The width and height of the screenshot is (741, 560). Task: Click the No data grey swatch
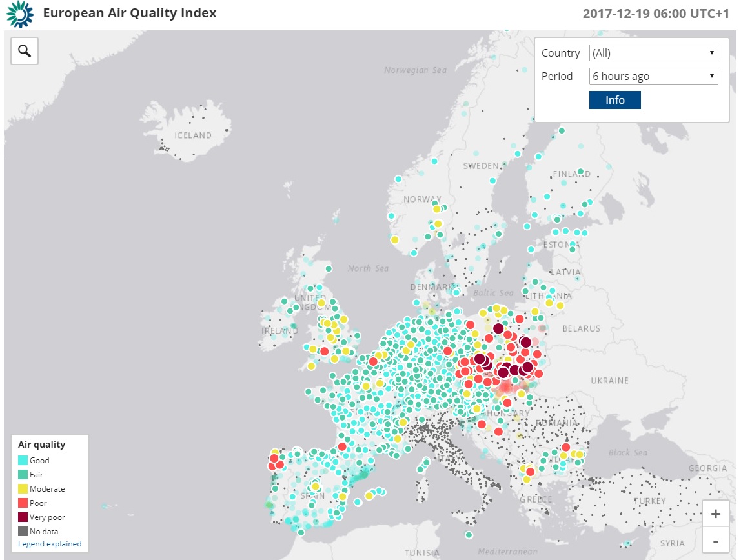(23, 532)
